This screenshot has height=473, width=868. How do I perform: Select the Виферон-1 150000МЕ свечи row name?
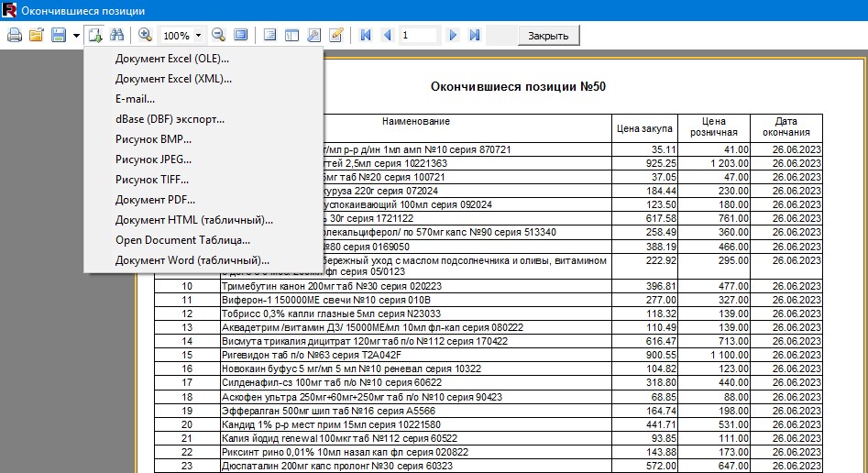tap(416, 300)
